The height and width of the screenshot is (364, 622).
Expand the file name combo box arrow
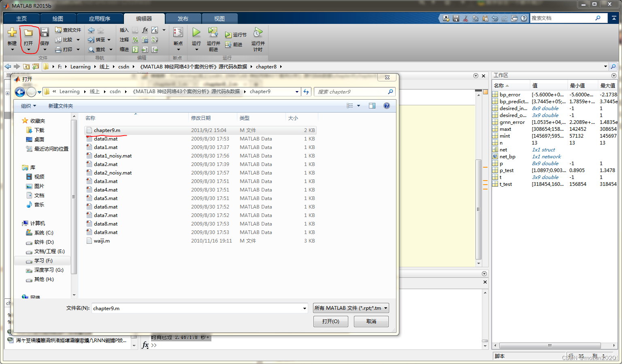point(305,308)
